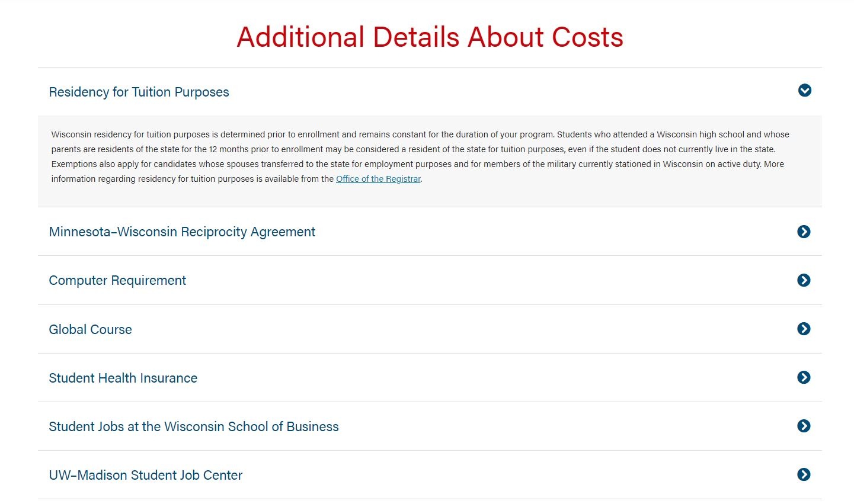This screenshot has height=504, width=854.
Task: Collapse Residency for Tuition Purposes chevron icon
Action: tap(804, 91)
